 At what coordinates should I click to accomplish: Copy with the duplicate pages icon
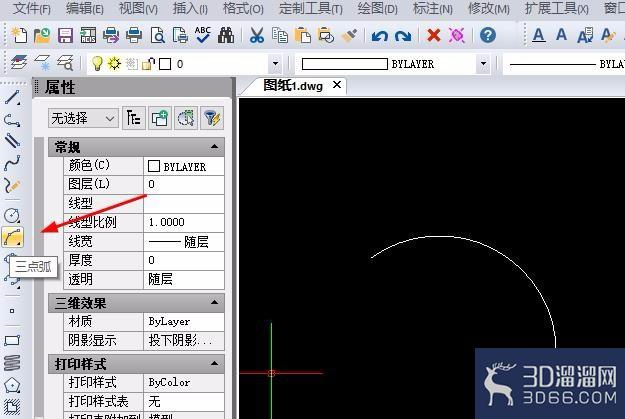coord(280,35)
